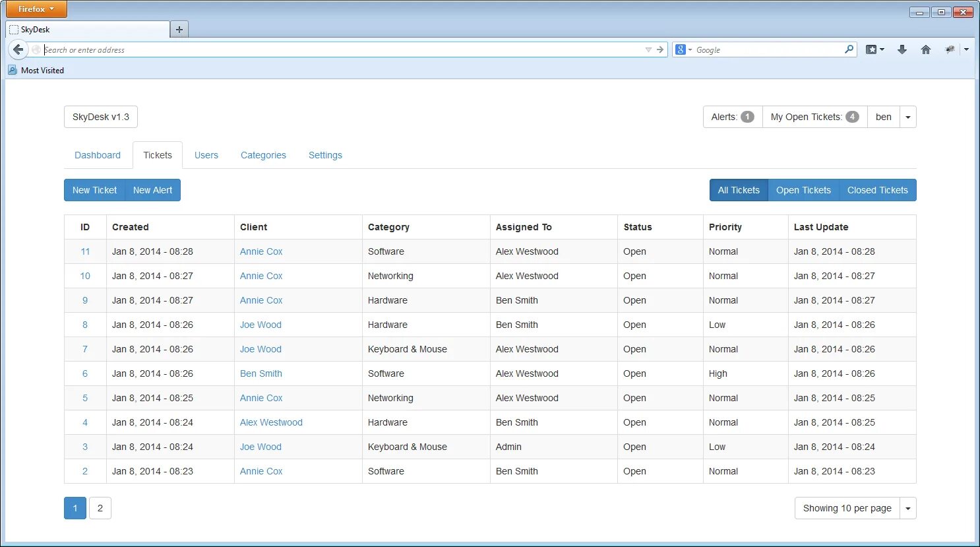Click the ben username button
Viewport: 980px width, 547px height.
coord(884,117)
